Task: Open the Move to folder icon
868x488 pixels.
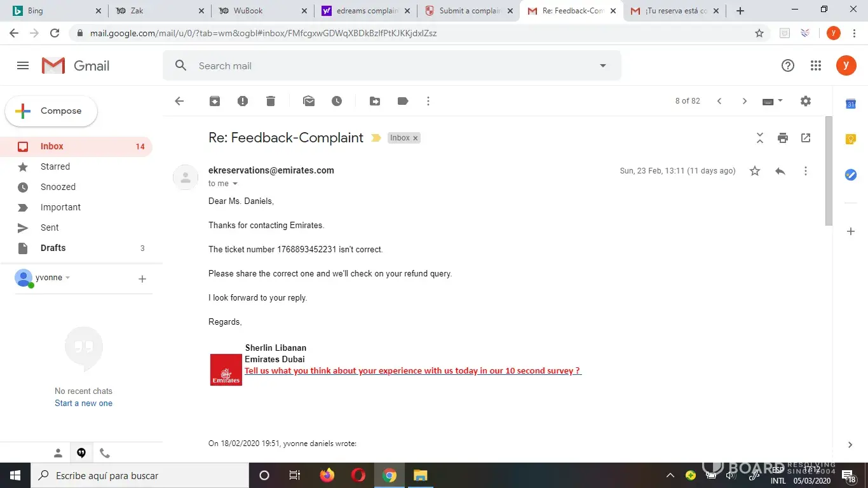Action: (375, 101)
